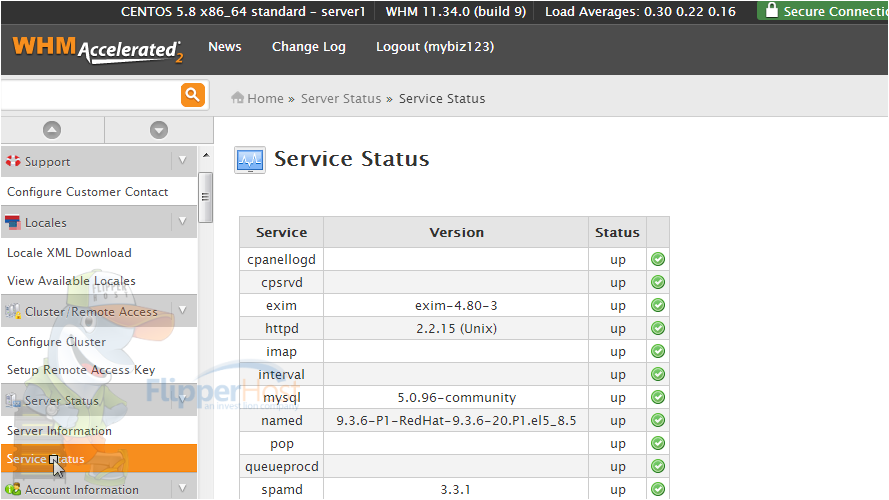Click the sidebar scrollbar thumb
Image resolution: width=889 pixels, height=500 pixels.
point(205,197)
